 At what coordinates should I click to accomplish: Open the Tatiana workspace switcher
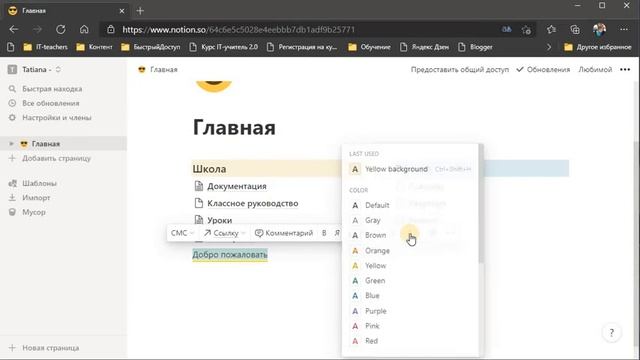point(35,69)
